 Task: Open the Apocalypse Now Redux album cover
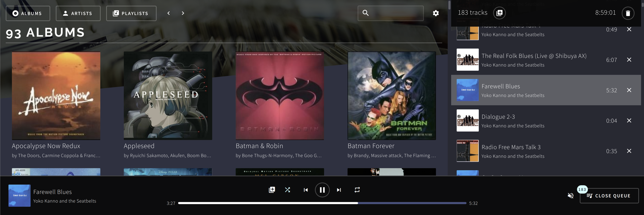pyautogui.click(x=56, y=96)
